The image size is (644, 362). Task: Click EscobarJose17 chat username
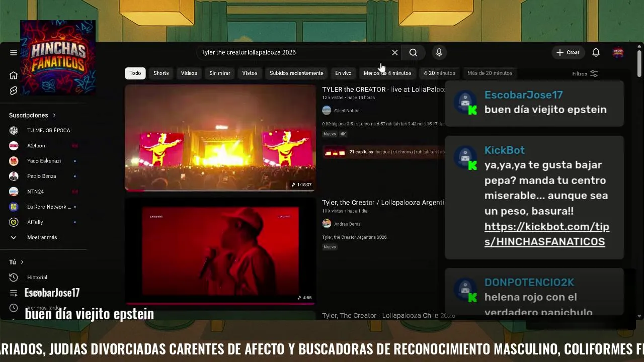(523, 95)
